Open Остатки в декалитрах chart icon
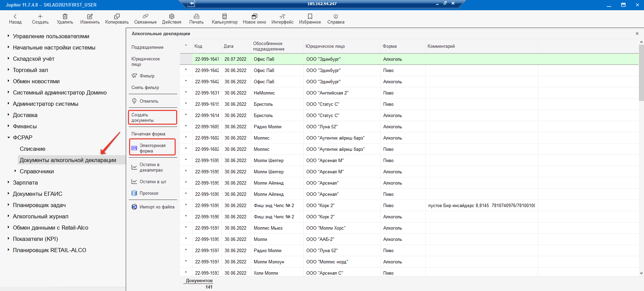The image size is (644, 291). click(x=134, y=167)
